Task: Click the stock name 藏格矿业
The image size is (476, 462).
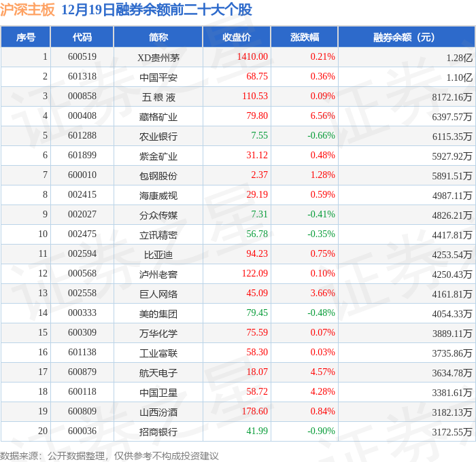Action: pos(158,116)
